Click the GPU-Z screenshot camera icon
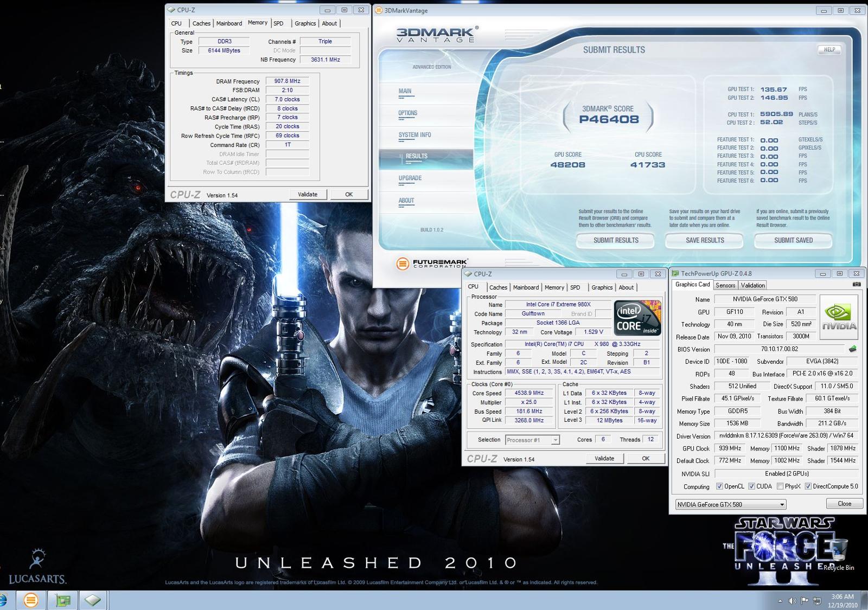The image size is (868, 610). (857, 284)
